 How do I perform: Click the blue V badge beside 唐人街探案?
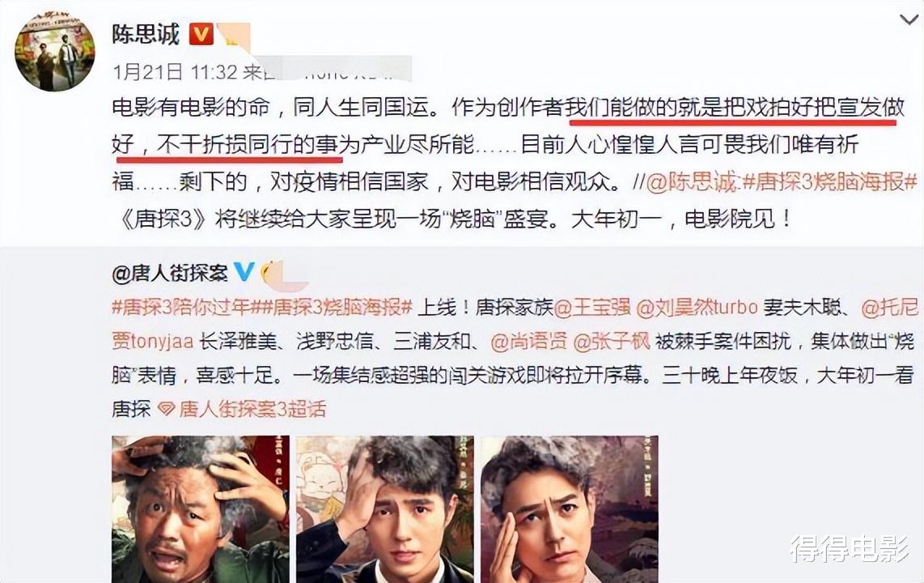(244, 271)
